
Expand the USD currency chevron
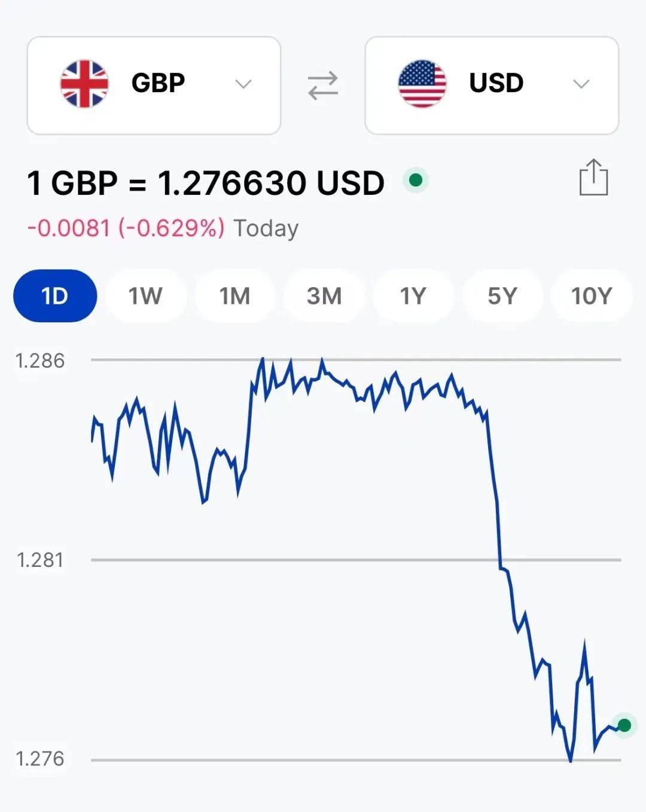pos(581,84)
